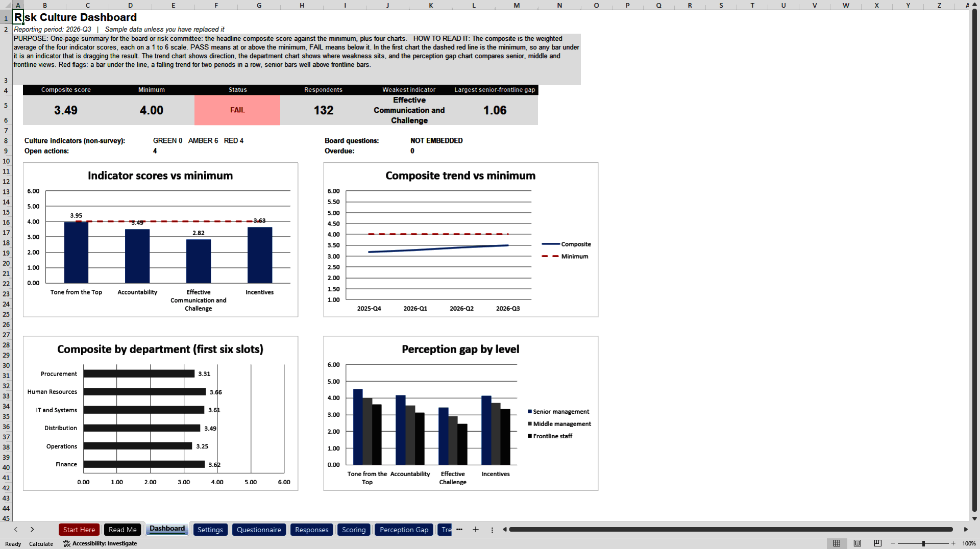The image size is (980, 549).
Task: Click the Frontline staff legend entry
Action: (x=550, y=436)
